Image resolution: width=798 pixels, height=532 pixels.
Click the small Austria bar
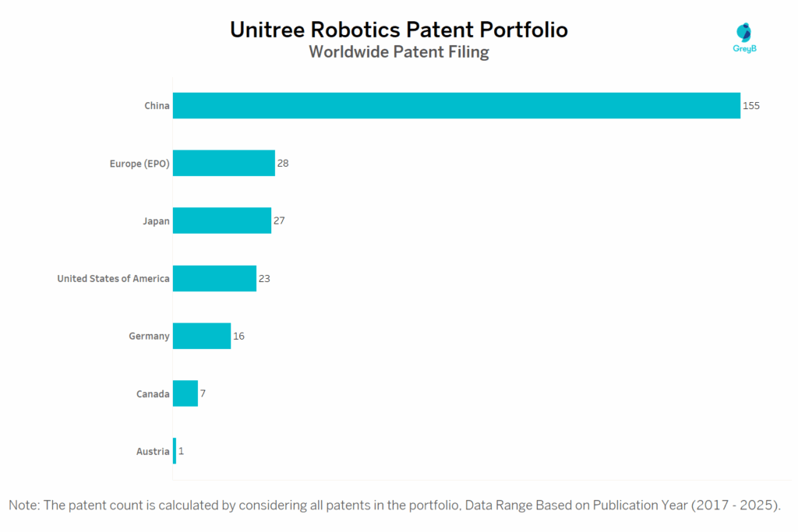click(175, 451)
